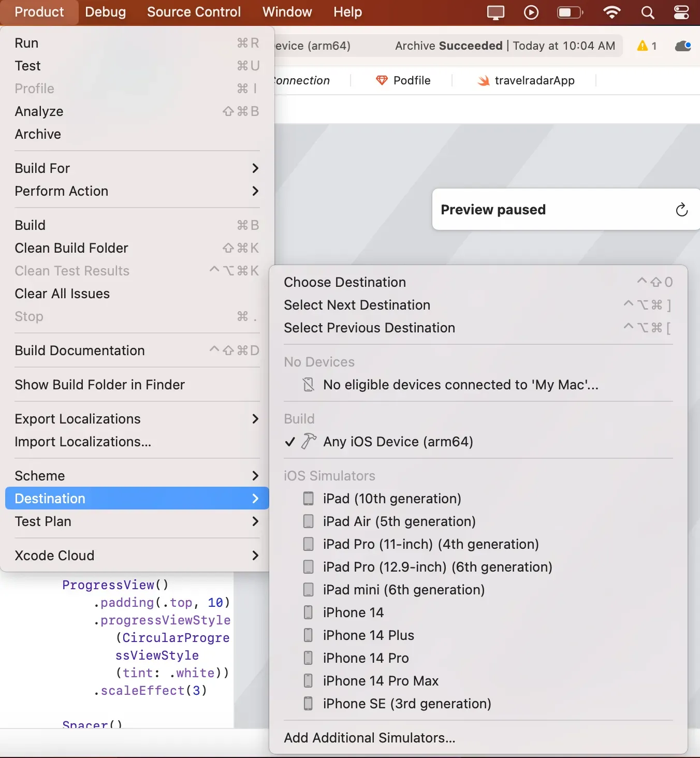
Task: Click the .scaleEffect(3) code line
Action: tap(150, 690)
